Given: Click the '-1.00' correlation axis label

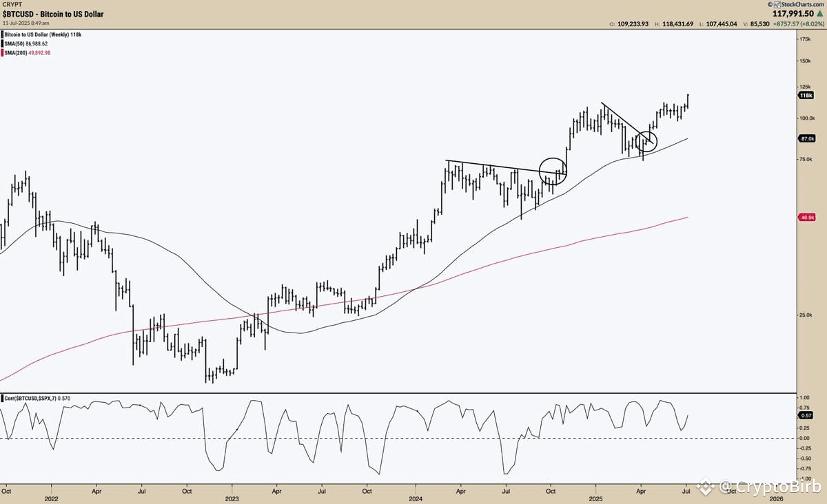Looking at the screenshot, I should point(804,478).
